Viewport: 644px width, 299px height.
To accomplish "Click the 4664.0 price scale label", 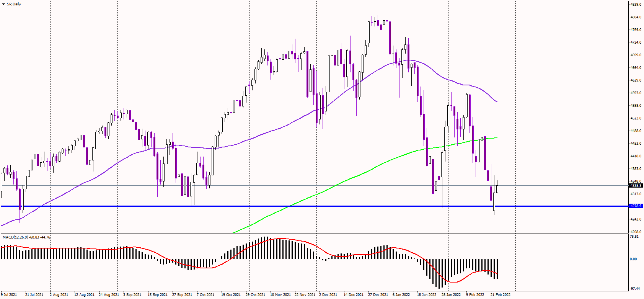I will (636, 68).
